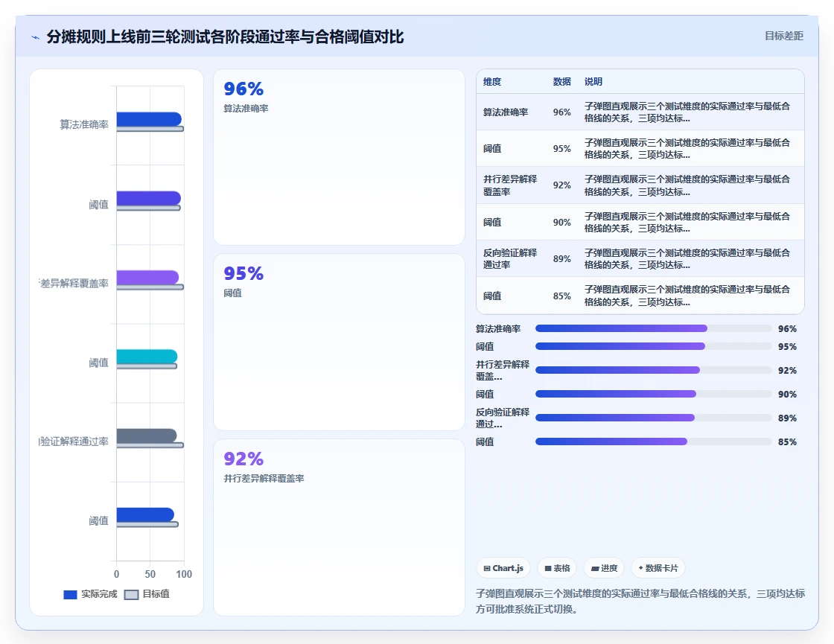Click the 85% label in the progress list

click(787, 442)
